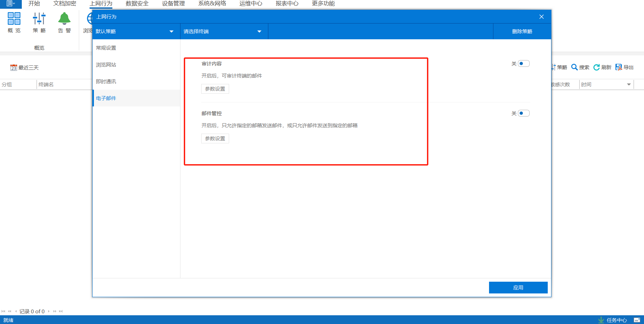Click the 任务中心 download icon

(601, 320)
